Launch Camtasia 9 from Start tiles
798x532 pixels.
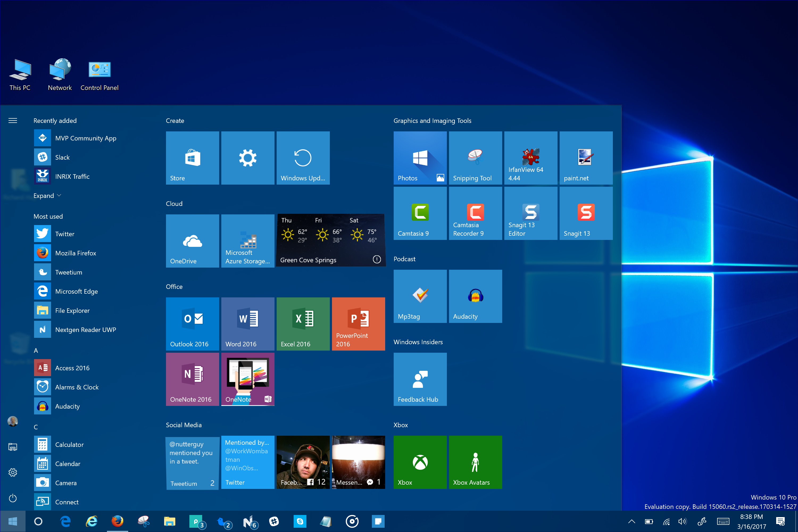(420, 213)
